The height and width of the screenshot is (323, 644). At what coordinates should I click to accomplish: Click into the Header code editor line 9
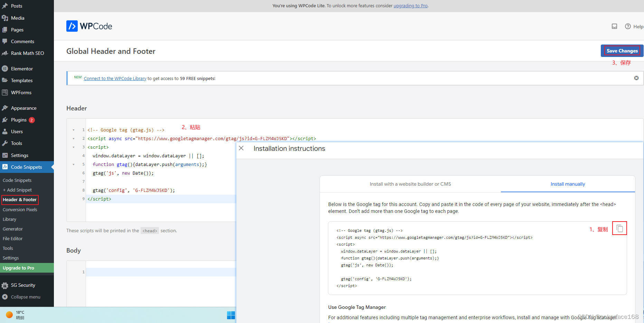point(161,199)
